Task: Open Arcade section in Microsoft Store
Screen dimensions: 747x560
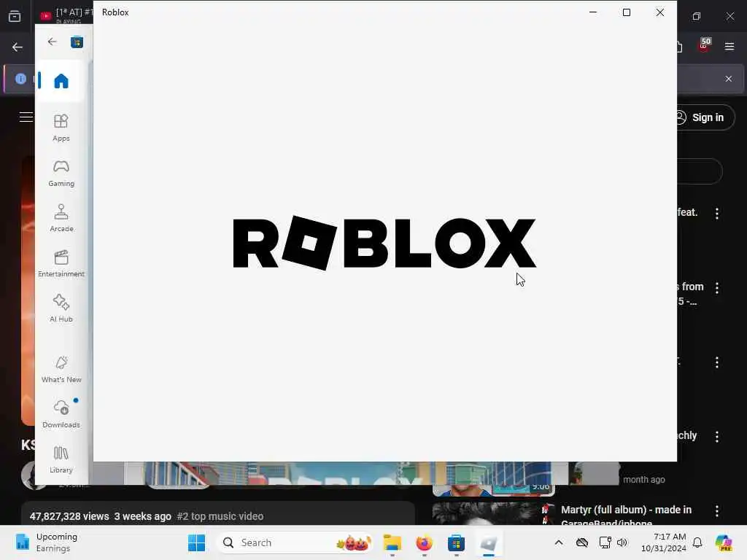Action: coord(61,218)
